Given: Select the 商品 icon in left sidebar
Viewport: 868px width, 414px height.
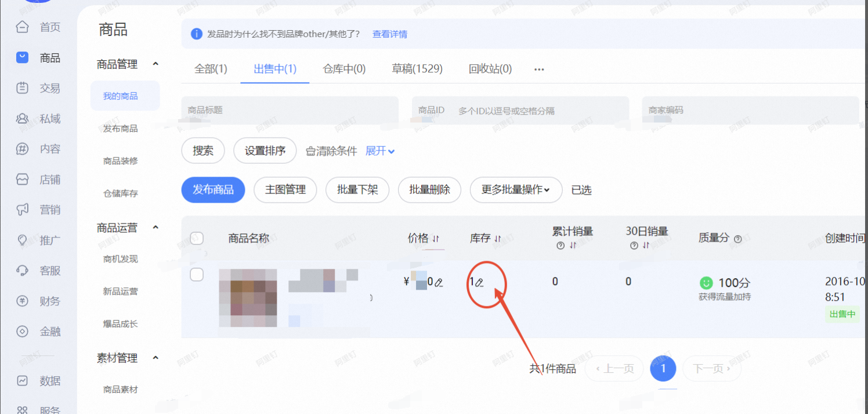Looking at the screenshot, I should point(22,57).
